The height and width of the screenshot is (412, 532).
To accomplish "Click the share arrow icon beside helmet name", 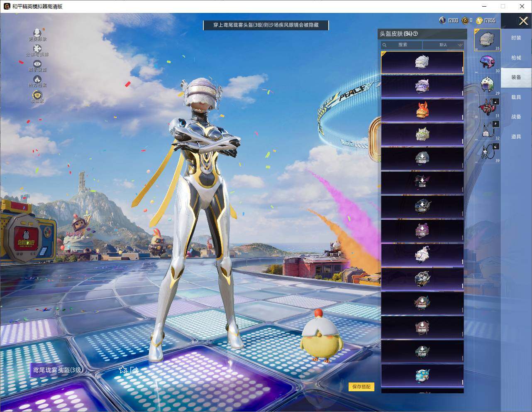I will (x=134, y=370).
